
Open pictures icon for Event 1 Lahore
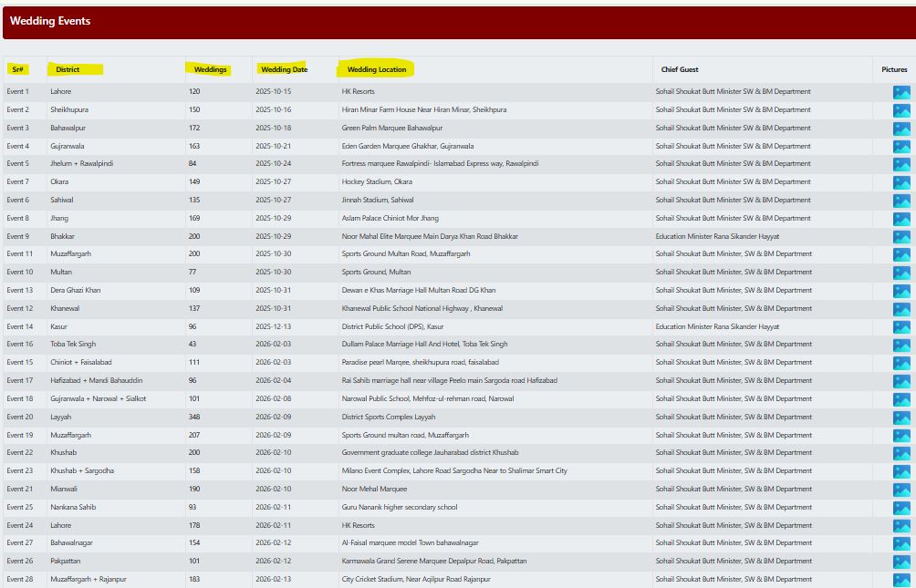click(x=901, y=92)
